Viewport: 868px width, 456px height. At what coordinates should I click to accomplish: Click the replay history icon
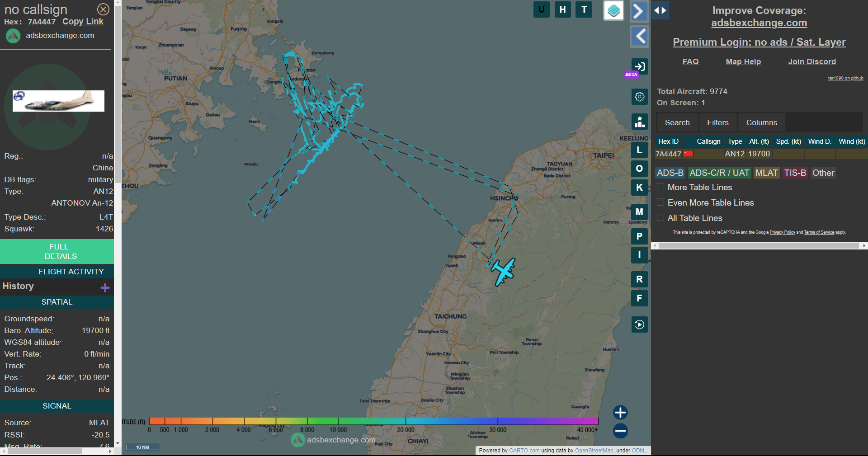(x=639, y=324)
